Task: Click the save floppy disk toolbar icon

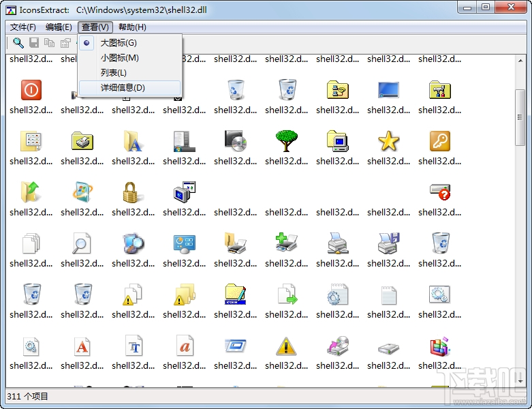Action: 34,43
